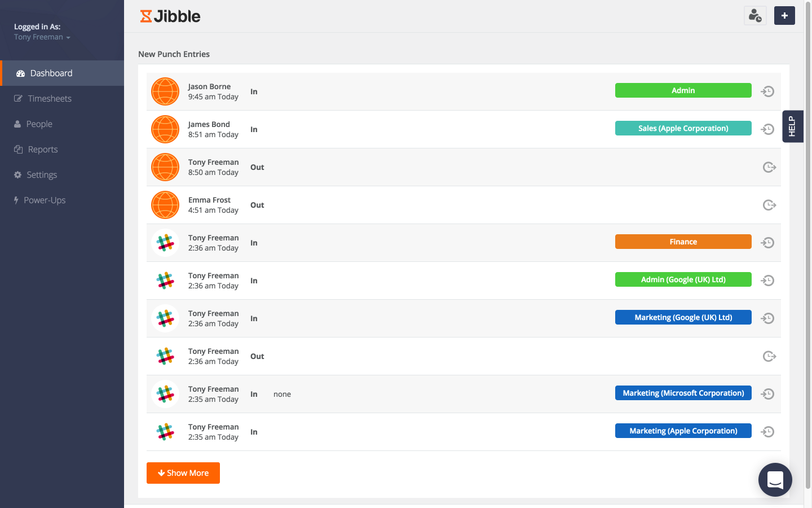Click the clock-in icon on Jason Borne's entry

767,91
